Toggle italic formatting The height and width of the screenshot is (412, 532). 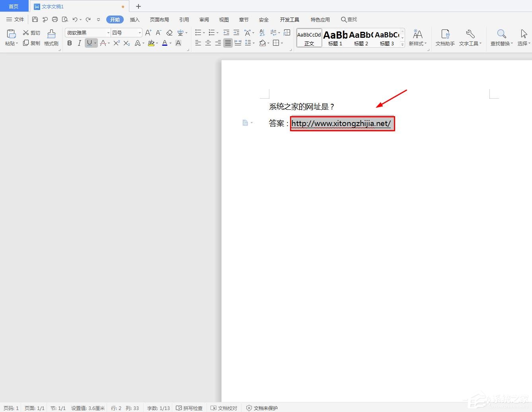[x=79, y=43]
